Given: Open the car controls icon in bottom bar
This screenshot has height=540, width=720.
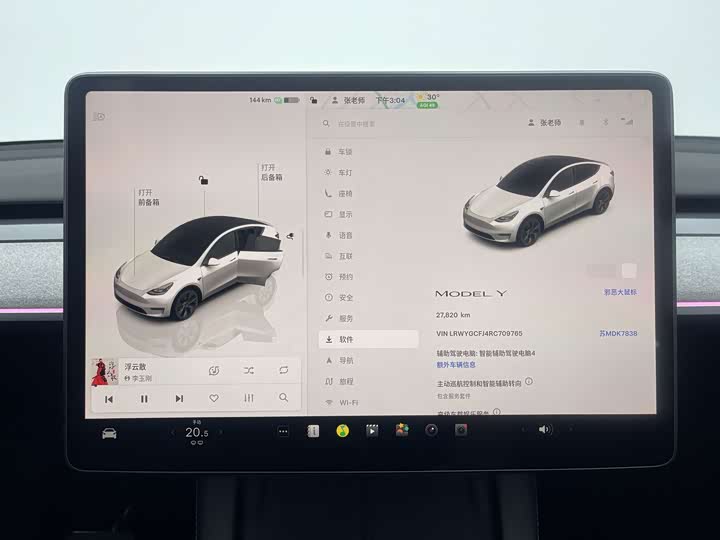Looking at the screenshot, I should tap(109, 433).
